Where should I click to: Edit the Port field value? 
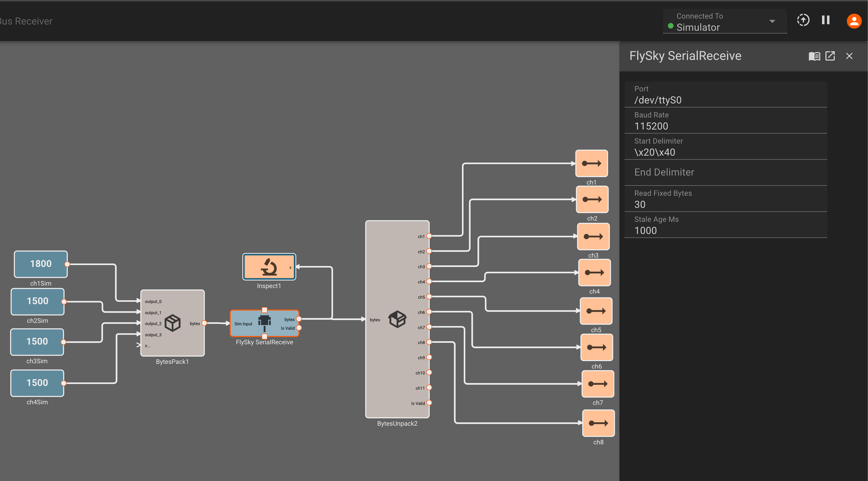coord(725,100)
